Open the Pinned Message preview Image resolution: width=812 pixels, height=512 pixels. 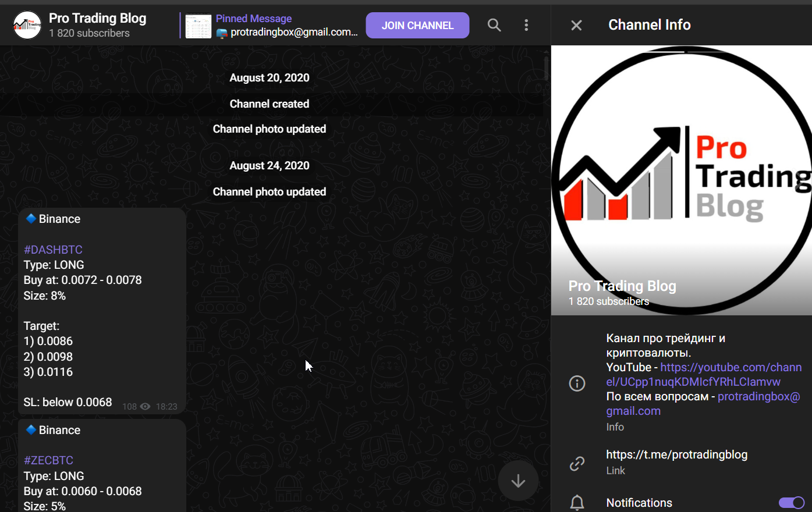point(271,26)
